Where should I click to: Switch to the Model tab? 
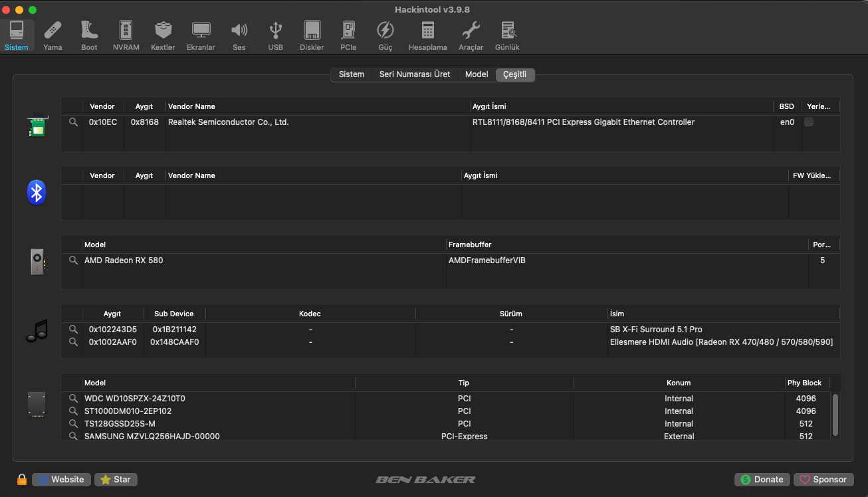coord(477,74)
